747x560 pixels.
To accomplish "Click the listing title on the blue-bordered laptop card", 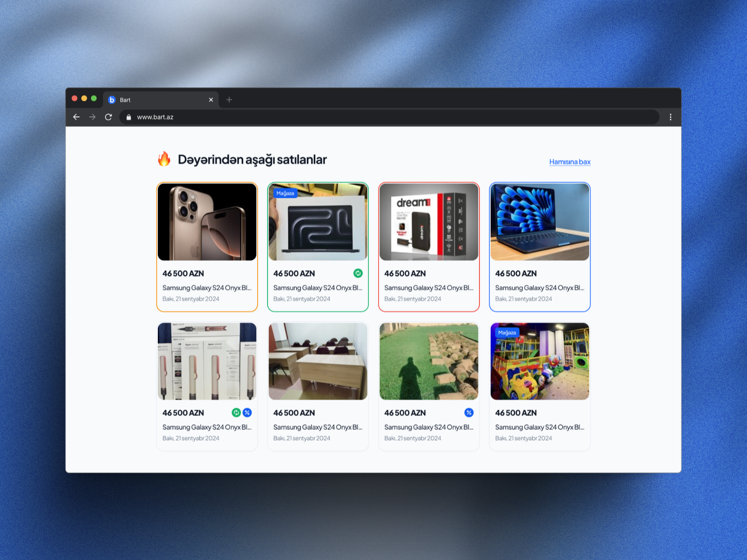I will tap(540, 288).
